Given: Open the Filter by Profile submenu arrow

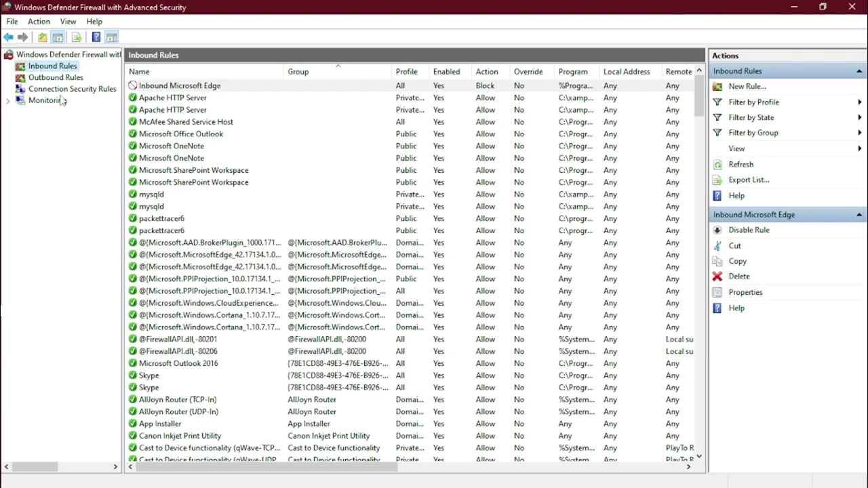Looking at the screenshot, I should coord(859,102).
